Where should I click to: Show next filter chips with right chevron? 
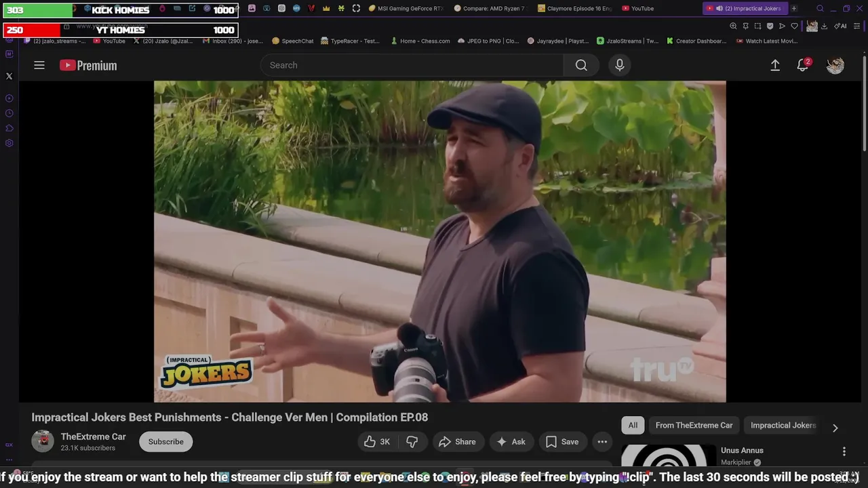pos(835,428)
